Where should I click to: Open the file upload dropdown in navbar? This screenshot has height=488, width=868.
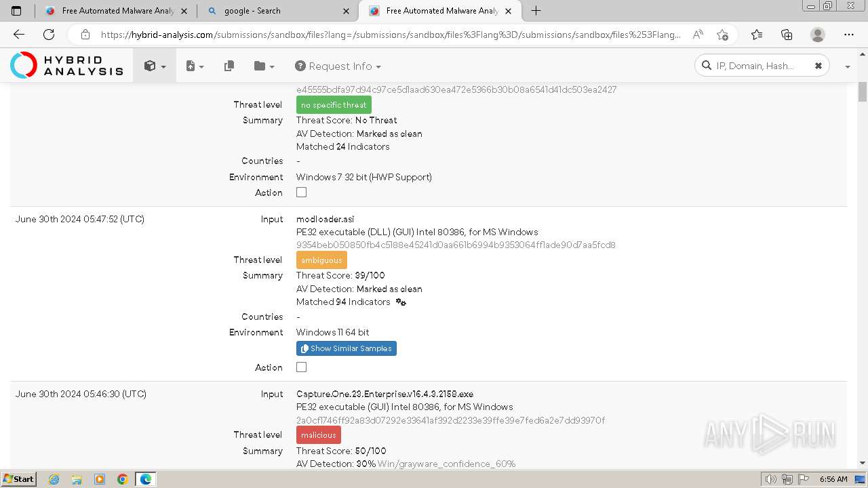pos(195,66)
